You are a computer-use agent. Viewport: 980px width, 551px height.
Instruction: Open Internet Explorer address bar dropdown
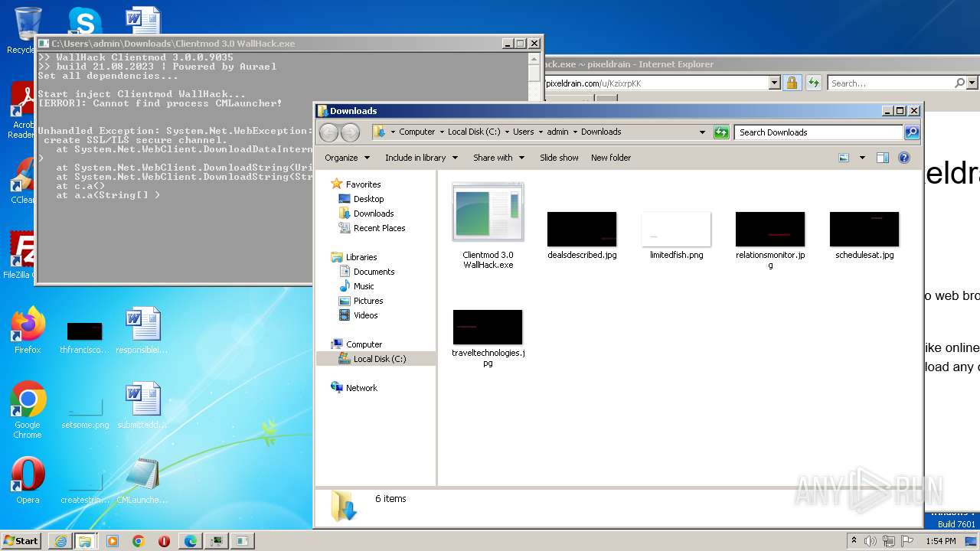(774, 83)
